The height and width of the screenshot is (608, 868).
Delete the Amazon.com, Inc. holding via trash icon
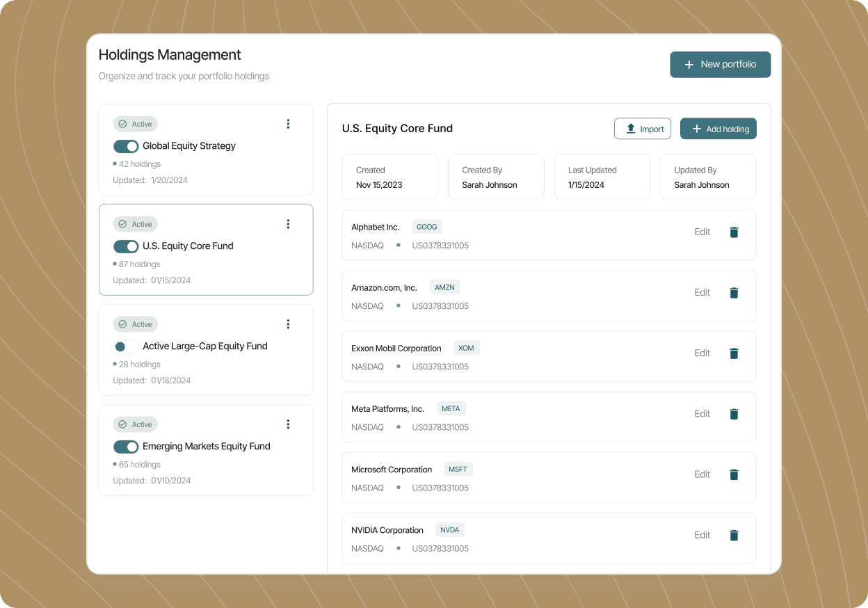point(734,293)
